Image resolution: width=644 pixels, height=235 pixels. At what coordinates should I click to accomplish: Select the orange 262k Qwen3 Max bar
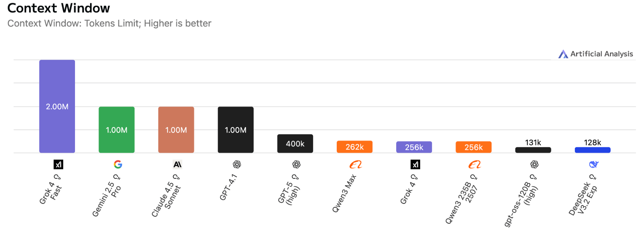(354, 147)
